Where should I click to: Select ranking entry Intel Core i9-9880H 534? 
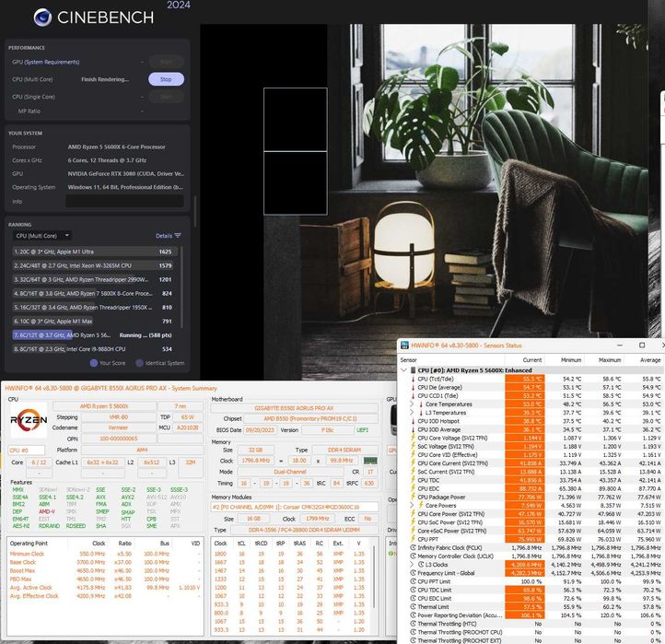point(93,349)
